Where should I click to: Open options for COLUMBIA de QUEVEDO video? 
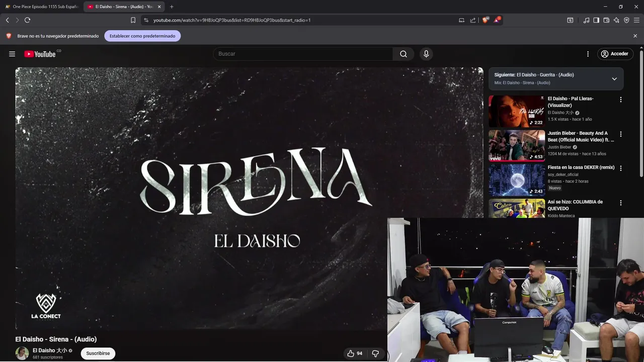(620, 203)
